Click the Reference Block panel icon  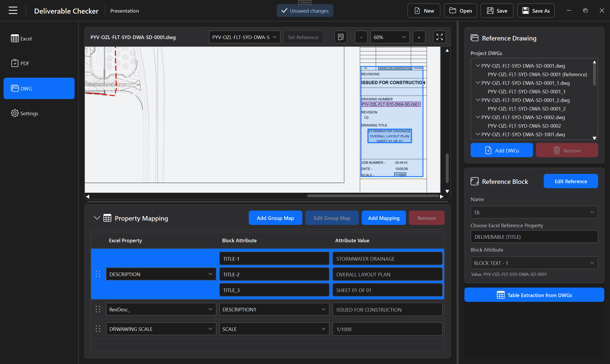click(x=474, y=181)
